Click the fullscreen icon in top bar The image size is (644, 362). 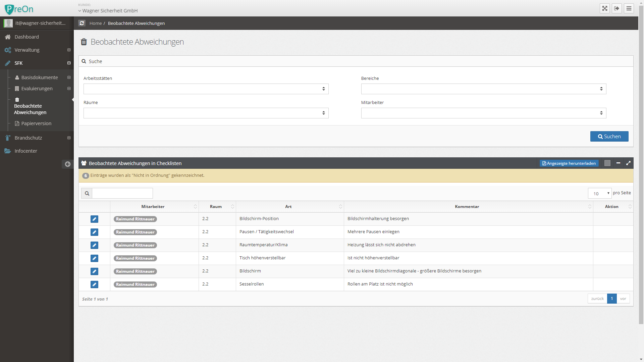pyautogui.click(x=604, y=8)
